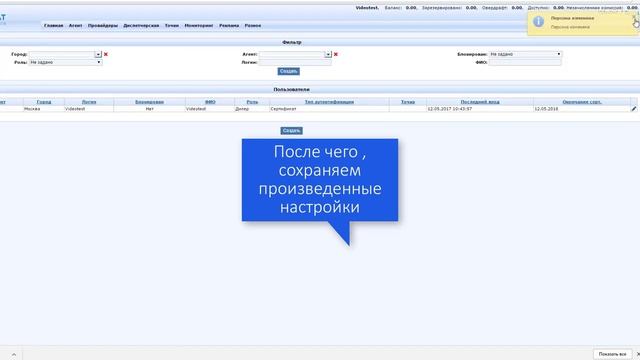Open the Реклама menu

pos(229,25)
